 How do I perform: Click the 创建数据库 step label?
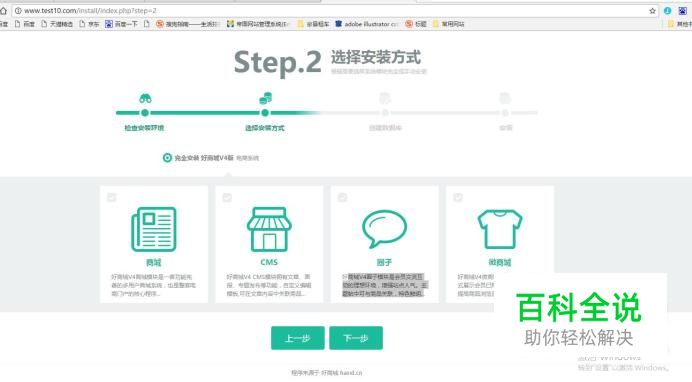pyautogui.click(x=385, y=128)
